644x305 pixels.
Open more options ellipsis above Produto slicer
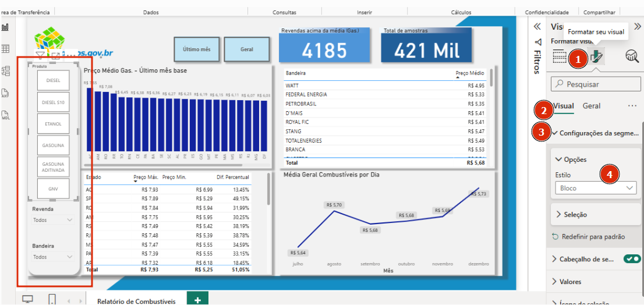(71, 54)
